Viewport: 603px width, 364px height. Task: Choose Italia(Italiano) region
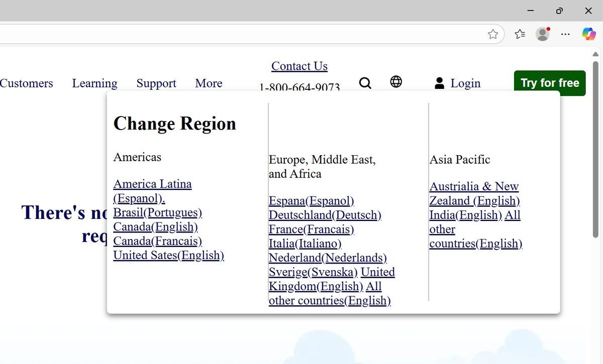tap(305, 244)
